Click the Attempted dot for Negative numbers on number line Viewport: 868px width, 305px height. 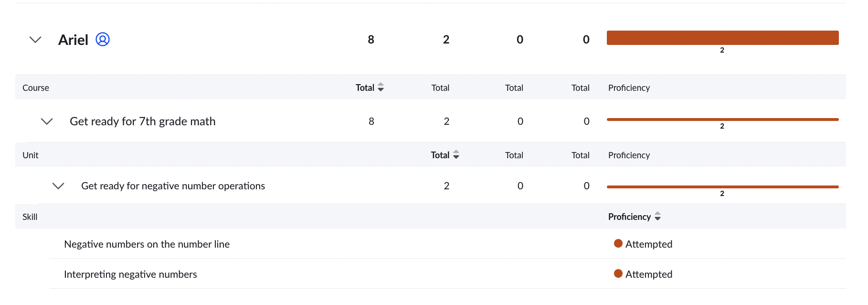618,244
